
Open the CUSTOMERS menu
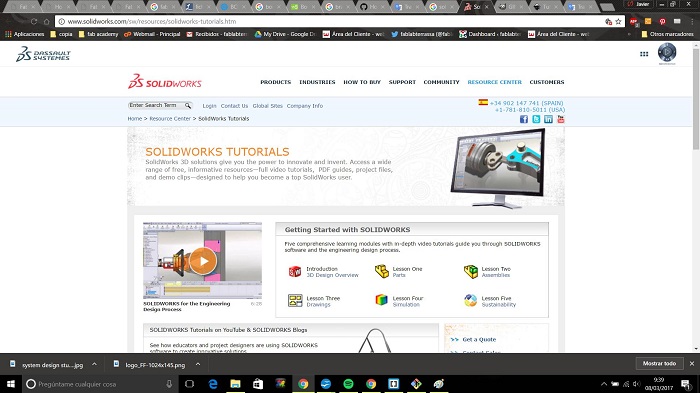point(547,82)
